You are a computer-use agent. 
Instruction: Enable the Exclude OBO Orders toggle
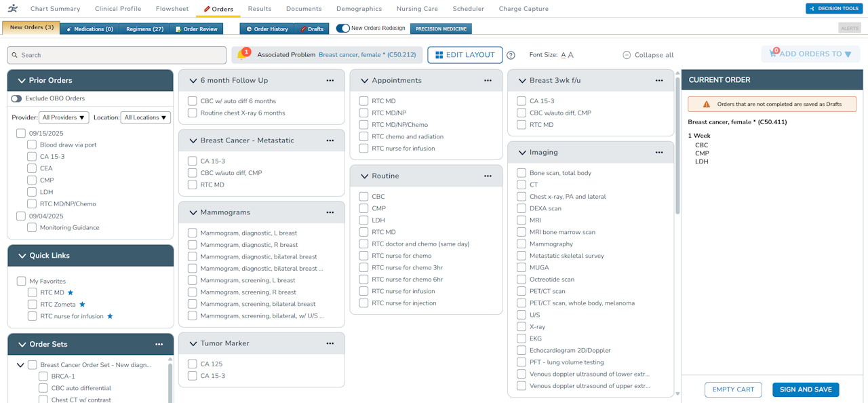coord(16,98)
